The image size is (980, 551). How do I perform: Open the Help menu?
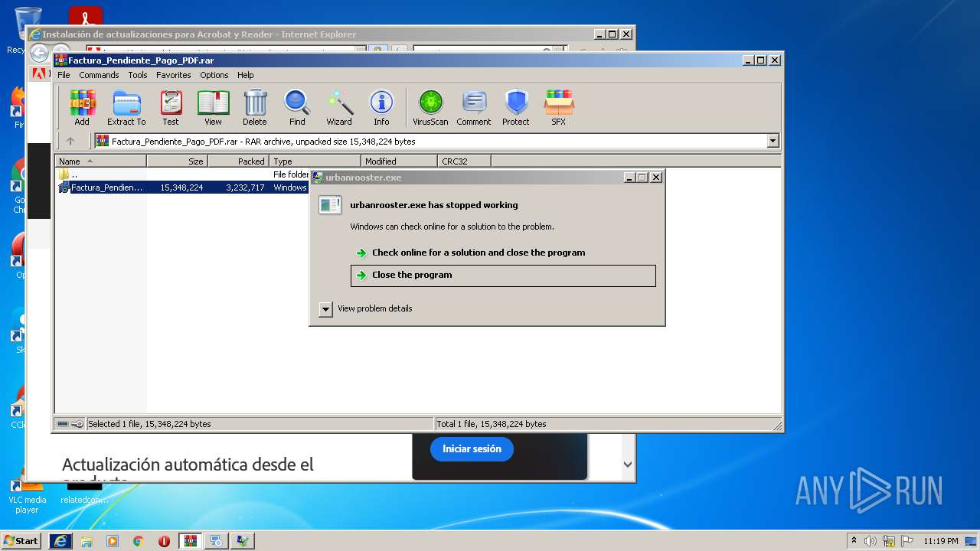(245, 75)
